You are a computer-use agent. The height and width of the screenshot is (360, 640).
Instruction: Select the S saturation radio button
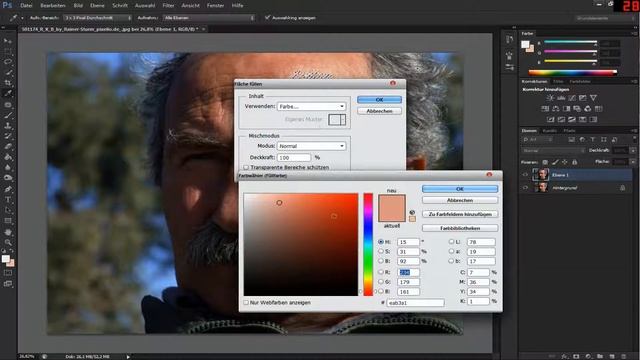(x=381, y=251)
